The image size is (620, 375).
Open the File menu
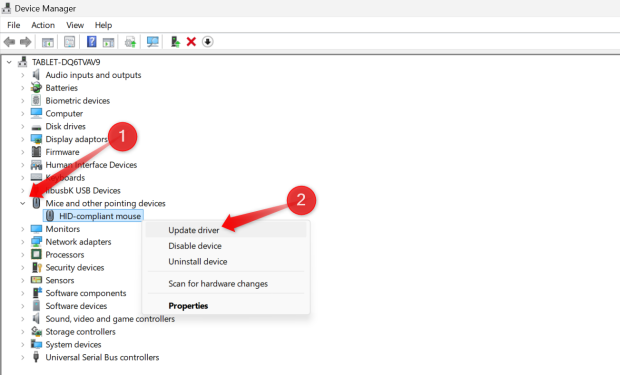pyautogui.click(x=13, y=25)
